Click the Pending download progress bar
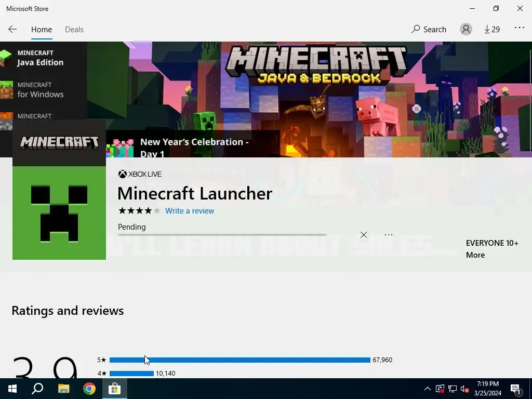 click(x=222, y=234)
